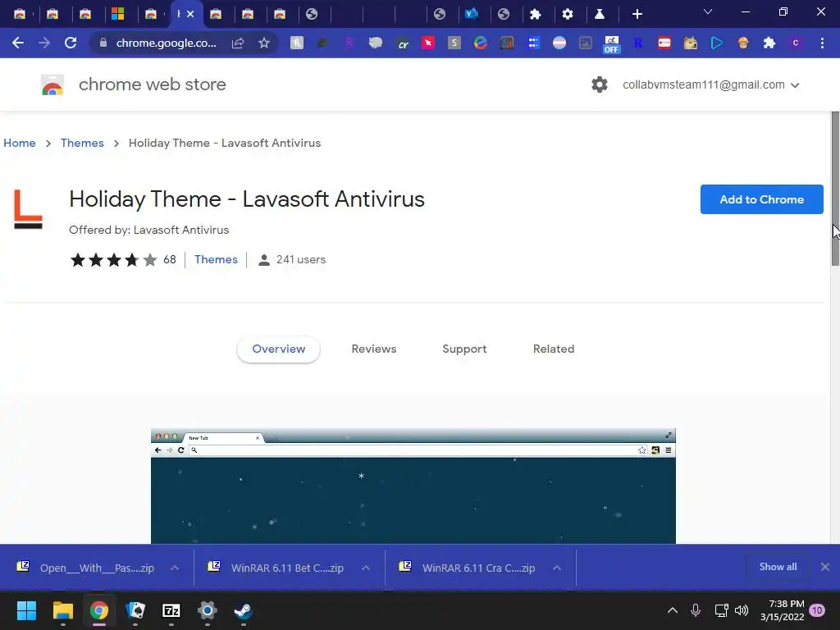Open a new tab with plus button

[x=637, y=14]
